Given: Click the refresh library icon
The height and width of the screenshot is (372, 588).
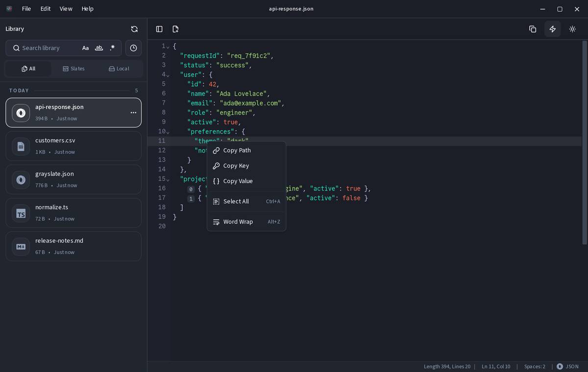Looking at the screenshot, I should click(134, 29).
